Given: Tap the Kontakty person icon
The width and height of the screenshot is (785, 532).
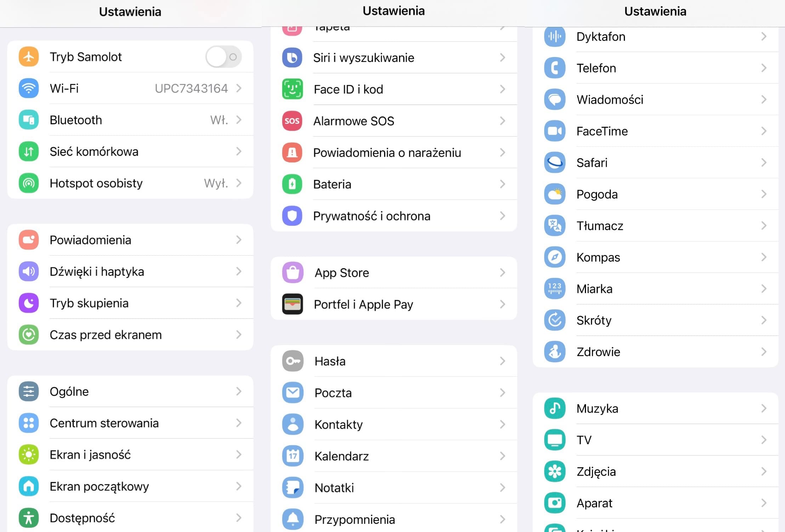Looking at the screenshot, I should click(293, 424).
